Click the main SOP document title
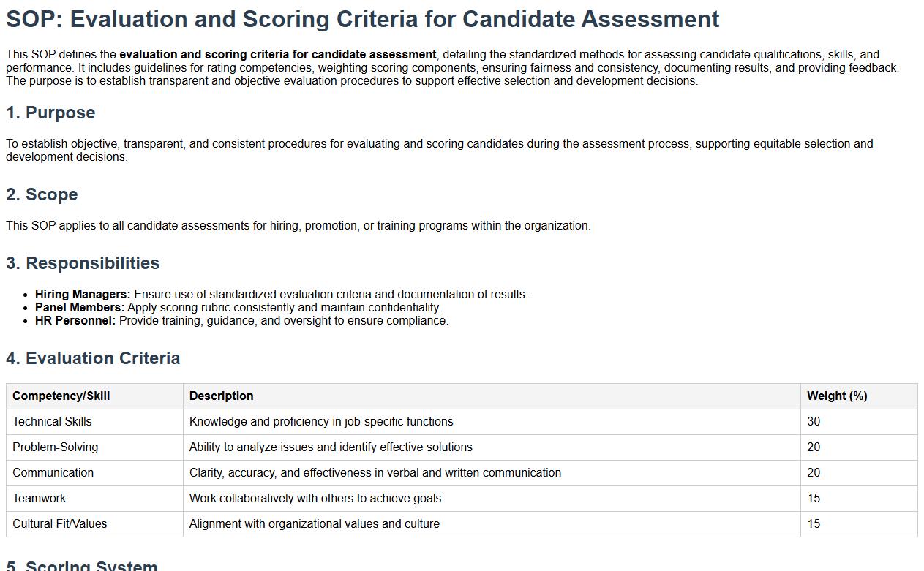The width and height of the screenshot is (924, 571). click(362, 19)
